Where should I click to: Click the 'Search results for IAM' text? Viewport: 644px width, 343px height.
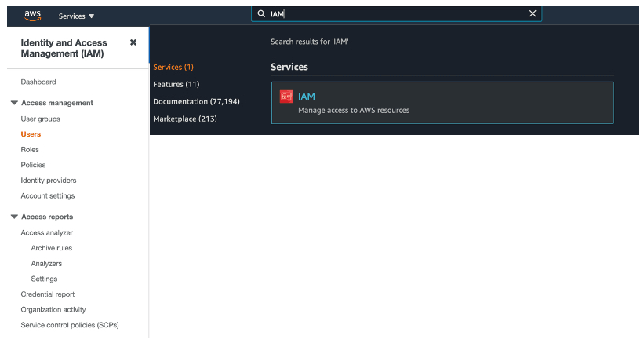[x=309, y=42]
